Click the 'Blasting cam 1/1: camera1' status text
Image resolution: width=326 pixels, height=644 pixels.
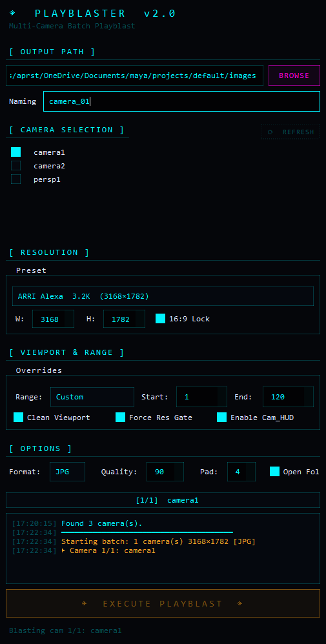[x=65, y=630]
